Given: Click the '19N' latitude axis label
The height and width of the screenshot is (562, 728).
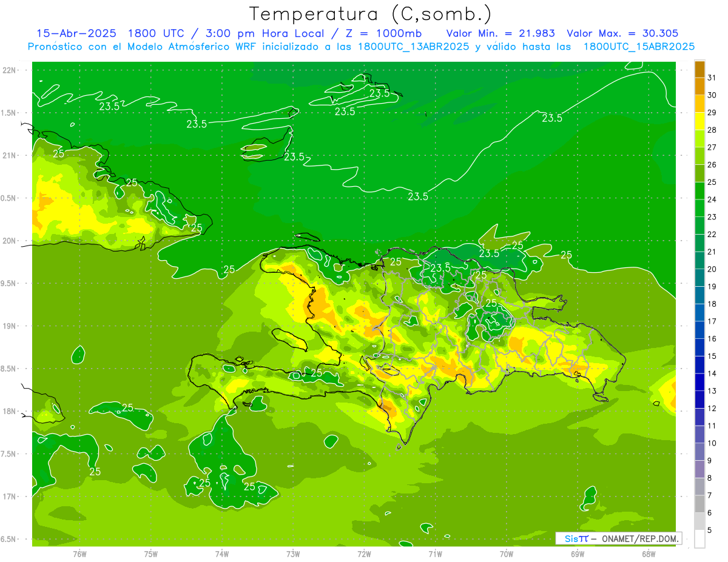Looking at the screenshot, I should (x=9, y=326).
